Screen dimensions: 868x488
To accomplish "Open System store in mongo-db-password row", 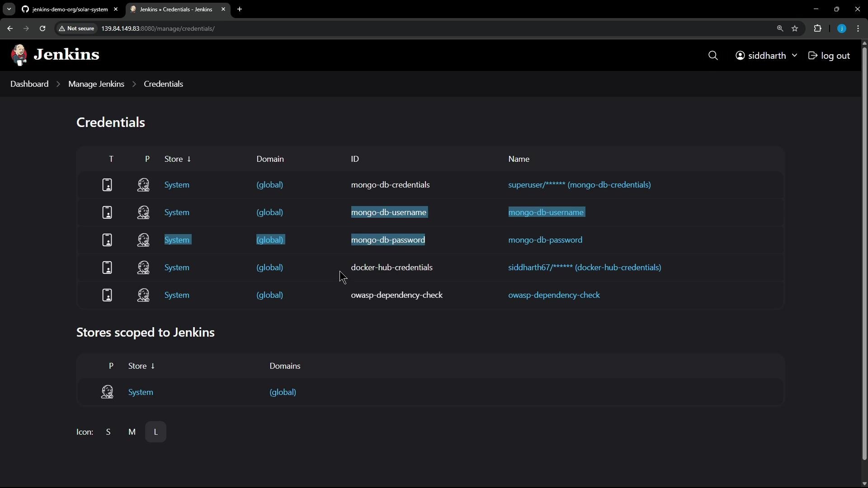I will (x=178, y=240).
